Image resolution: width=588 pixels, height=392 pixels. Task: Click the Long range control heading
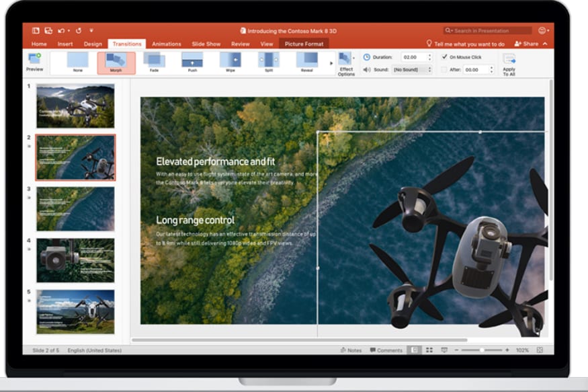tap(195, 220)
